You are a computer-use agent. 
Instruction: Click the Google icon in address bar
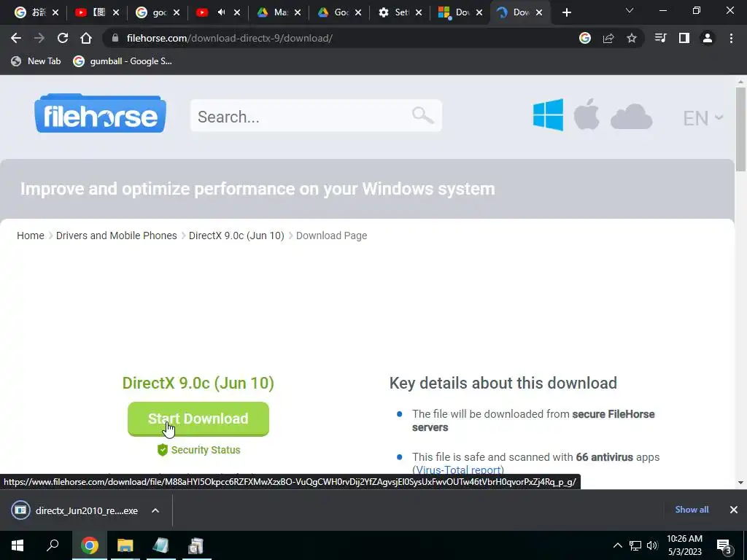[585, 38]
